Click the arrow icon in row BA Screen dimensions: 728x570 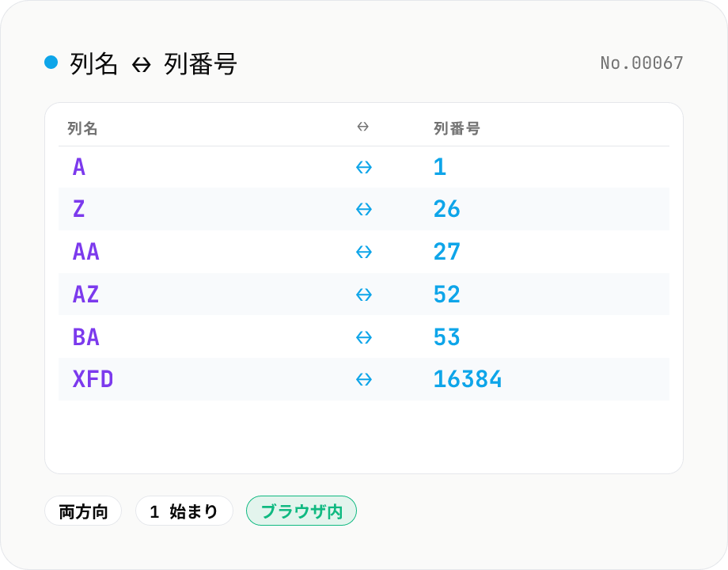tap(363, 337)
